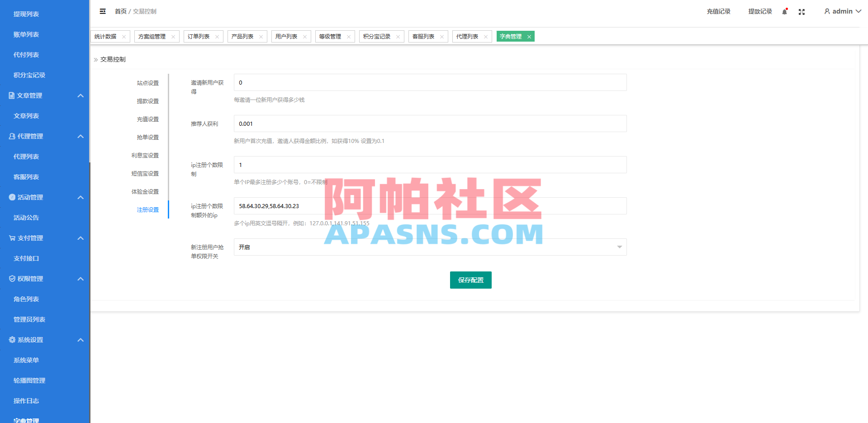The height and width of the screenshot is (423, 868).
Task: Open the 新注册用户抢单权限开关 dropdown
Action: pyautogui.click(x=430, y=247)
